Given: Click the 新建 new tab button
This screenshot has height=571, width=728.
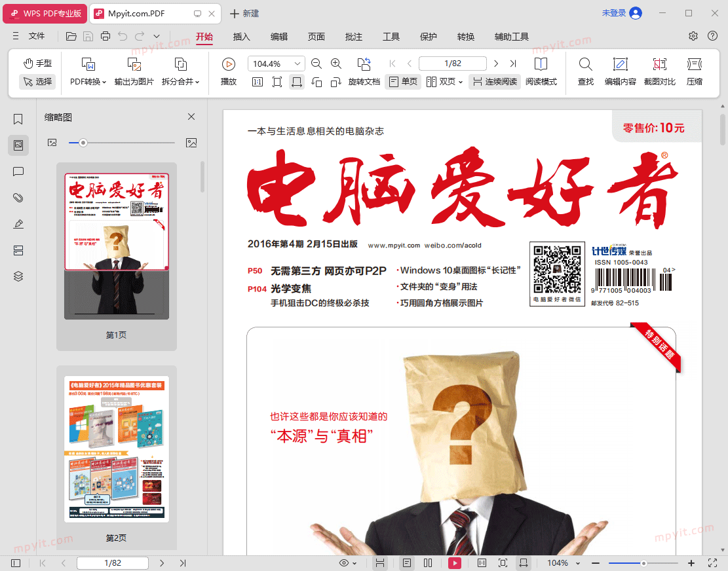Looking at the screenshot, I should (x=244, y=14).
